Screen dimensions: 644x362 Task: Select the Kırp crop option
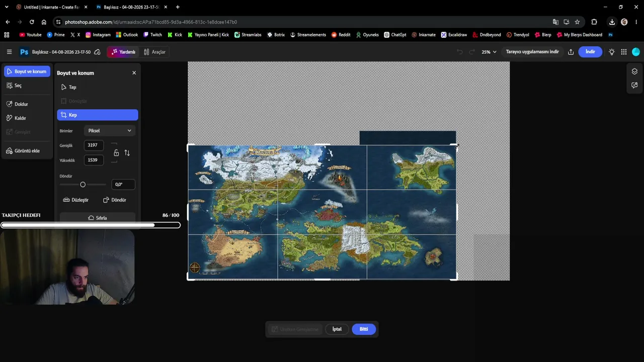[98, 115]
